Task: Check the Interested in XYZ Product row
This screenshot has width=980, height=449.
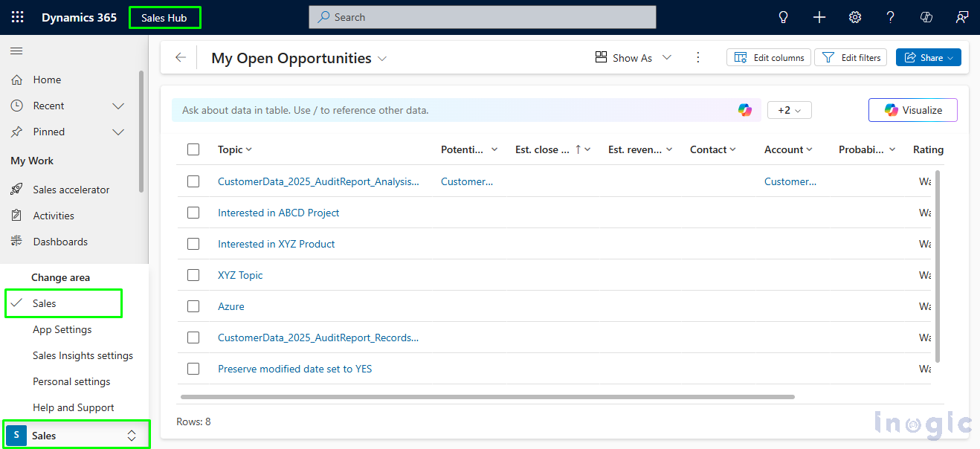Action: pos(193,244)
